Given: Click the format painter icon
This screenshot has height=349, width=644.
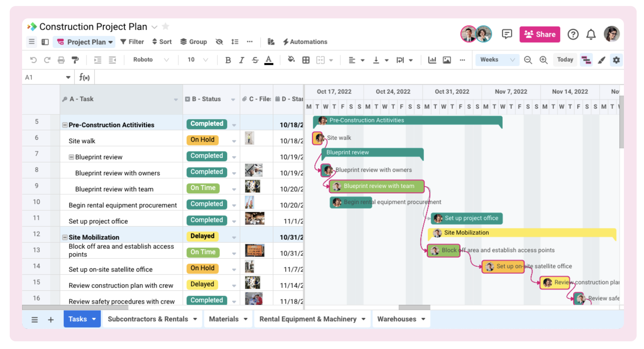Looking at the screenshot, I should click(75, 60).
